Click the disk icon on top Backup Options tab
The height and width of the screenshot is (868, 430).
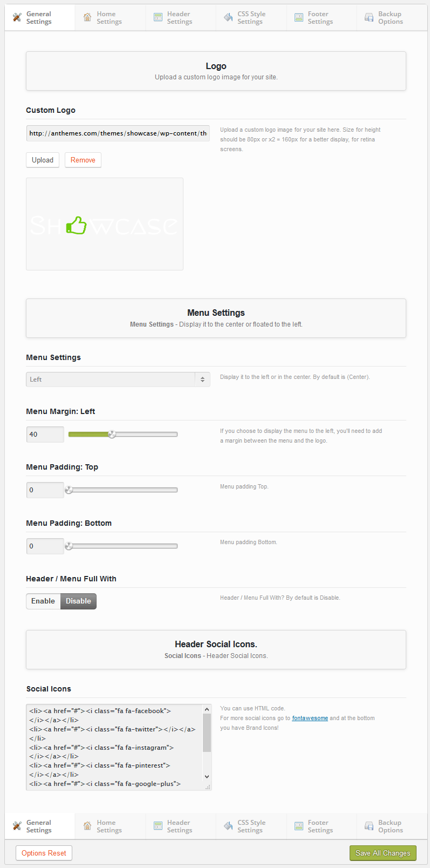click(369, 18)
